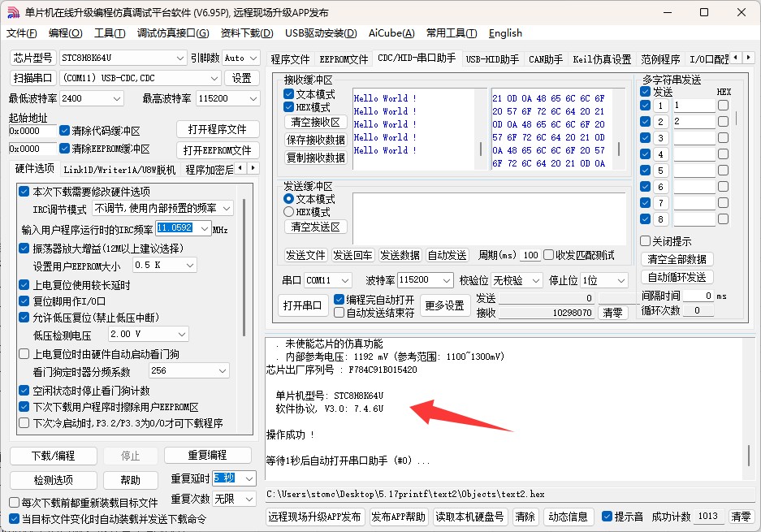Expand the 引脚数 Auto dropdown
Image resolution: width=761 pixels, height=532 pixels.
(x=253, y=58)
